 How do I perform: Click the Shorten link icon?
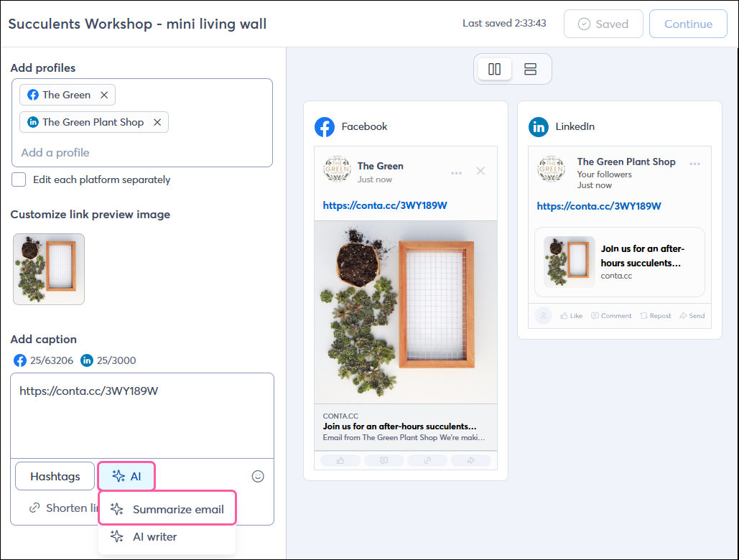tap(34, 508)
